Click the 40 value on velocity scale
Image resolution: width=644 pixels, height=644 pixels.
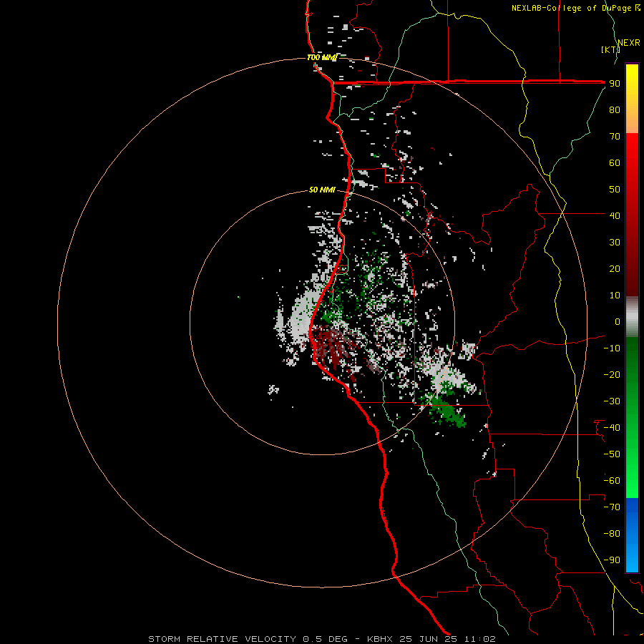coord(615,216)
